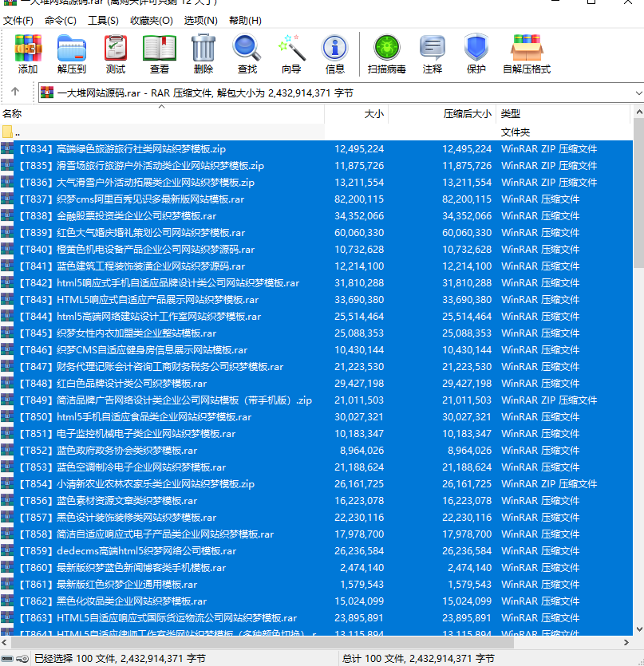This screenshot has width=644, height=666.
Task: Select 【T859】dedecms高端html5 rar file
Action: 316,551
